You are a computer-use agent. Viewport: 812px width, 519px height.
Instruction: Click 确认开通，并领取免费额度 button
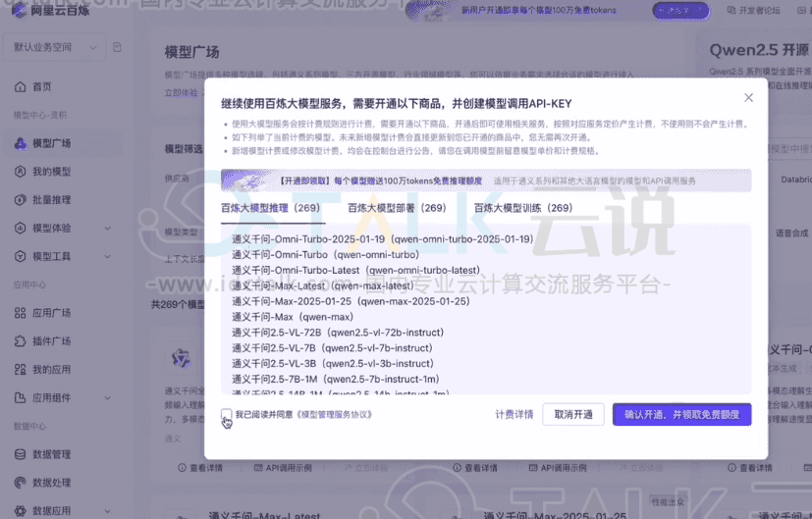(x=681, y=414)
